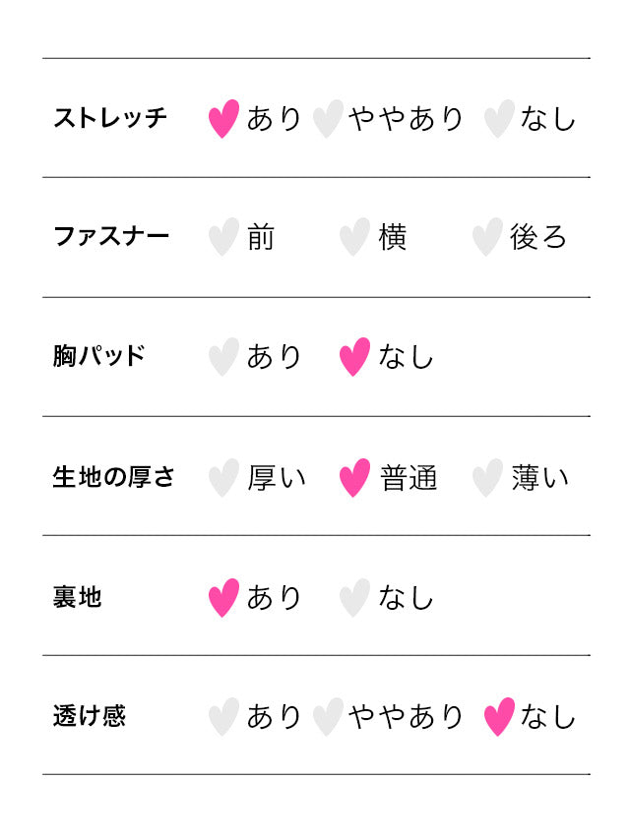Screen dimensions: 630x840
Task: Click the 生地の厚さ row label
Action: click(113, 478)
